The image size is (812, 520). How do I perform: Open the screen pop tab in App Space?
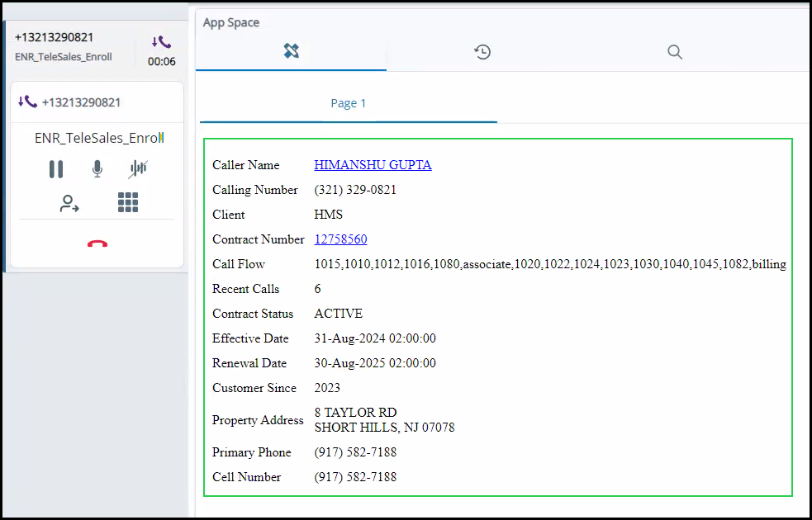pos(291,51)
